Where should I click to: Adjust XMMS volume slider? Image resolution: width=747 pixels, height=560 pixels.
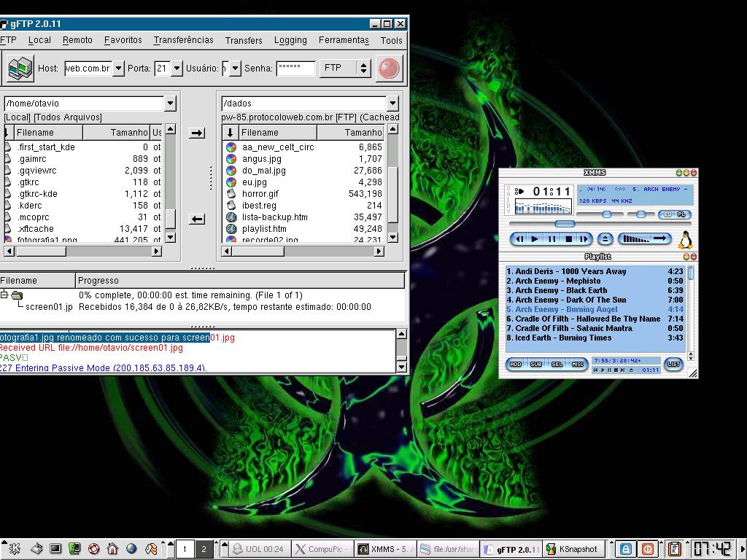607,215
